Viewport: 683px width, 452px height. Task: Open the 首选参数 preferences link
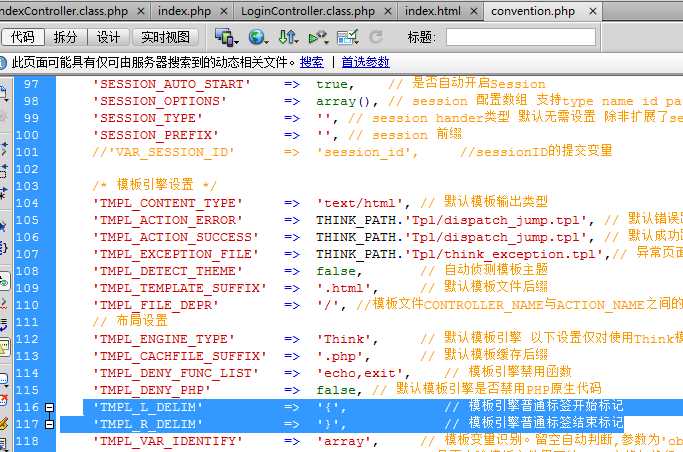[x=365, y=62]
